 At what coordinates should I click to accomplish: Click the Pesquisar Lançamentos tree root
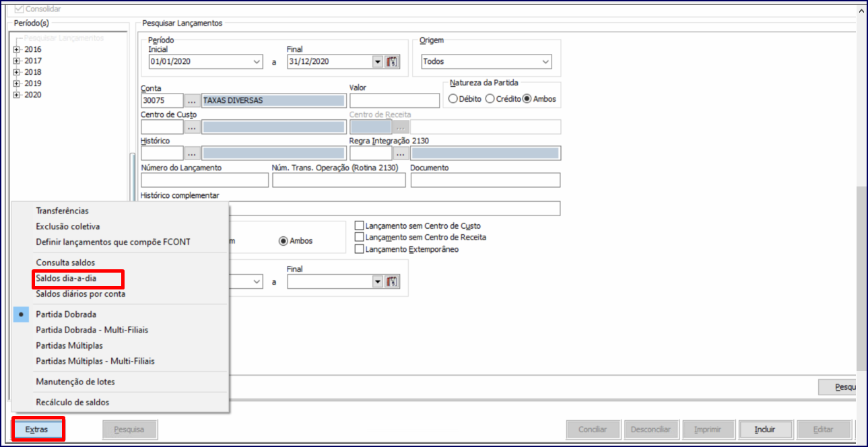tap(63, 38)
